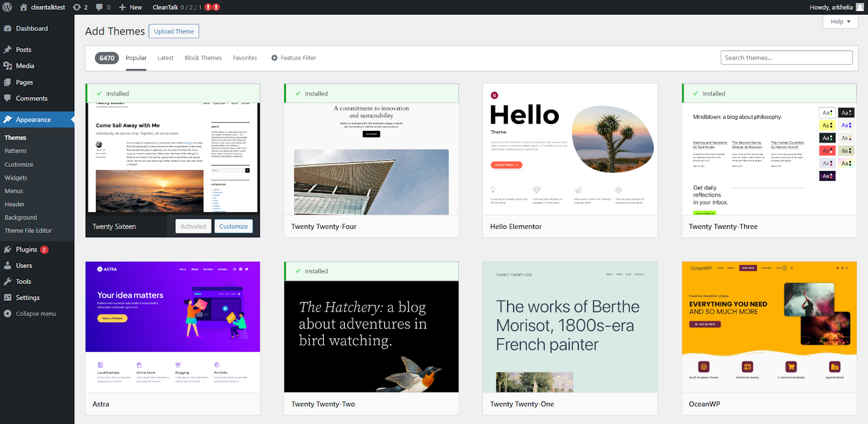
Task: Click the Upload Theme button
Action: pos(174,31)
